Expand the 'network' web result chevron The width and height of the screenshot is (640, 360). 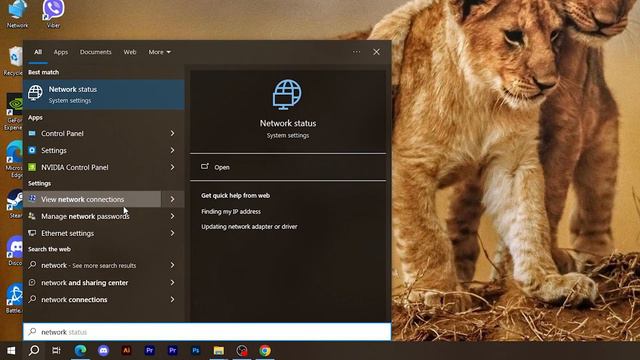pos(173,265)
